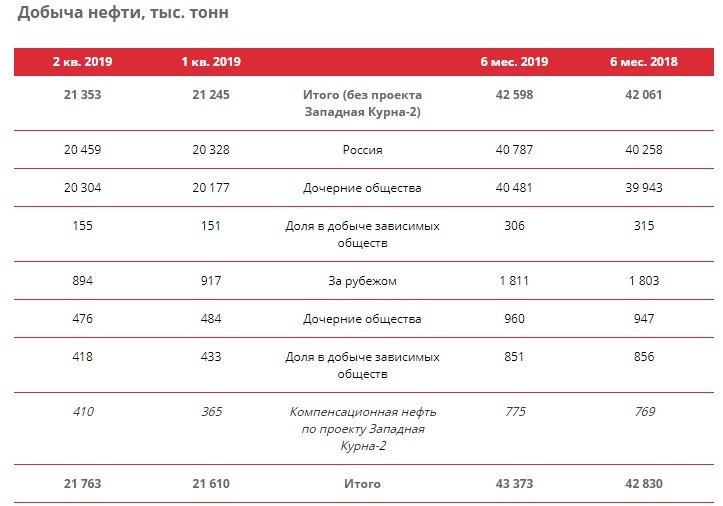Click the value 21 353 cell
The image size is (723, 506).
tap(82, 94)
